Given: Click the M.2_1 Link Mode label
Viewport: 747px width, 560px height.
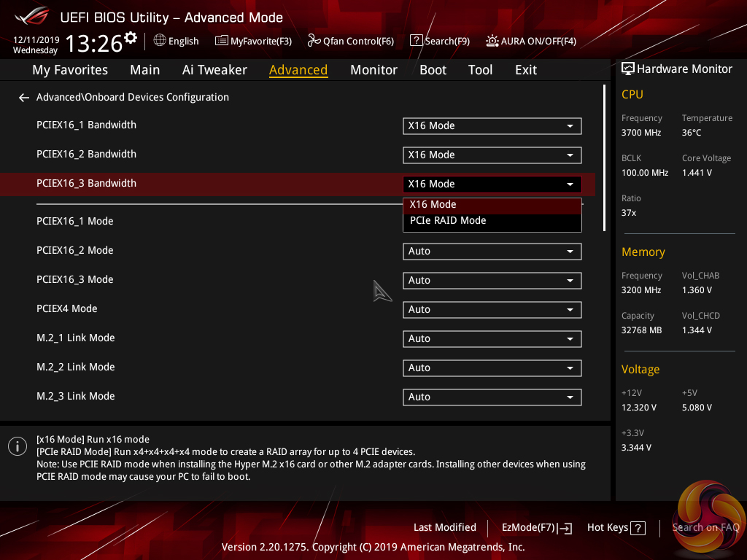Looking at the screenshot, I should point(75,338).
